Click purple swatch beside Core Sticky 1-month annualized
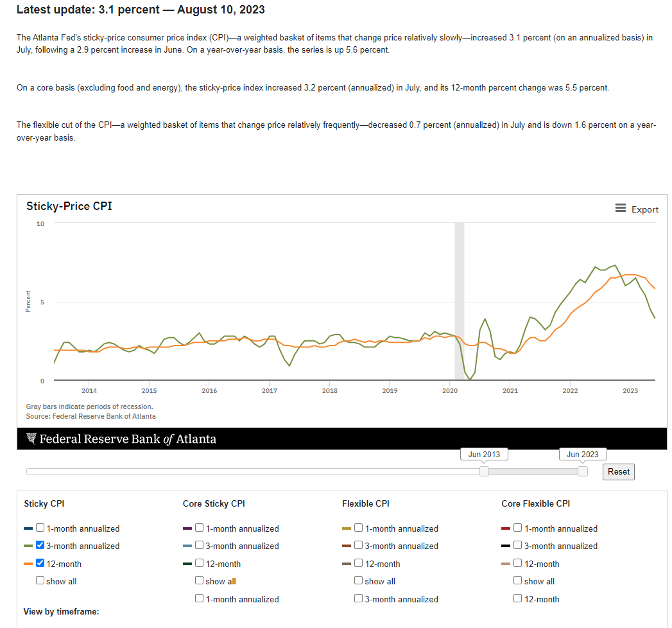 [x=187, y=528]
